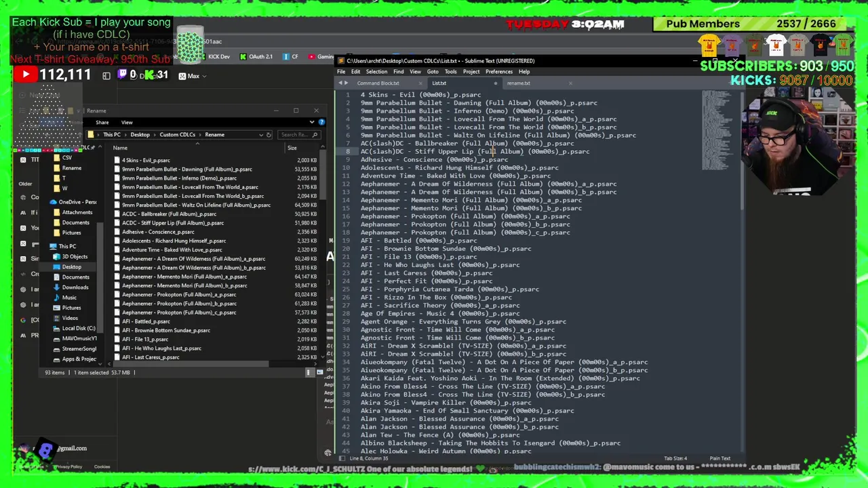Select Downloads in Explorer navigation pane
This screenshot has width=868, height=488.
pyautogui.click(x=75, y=287)
